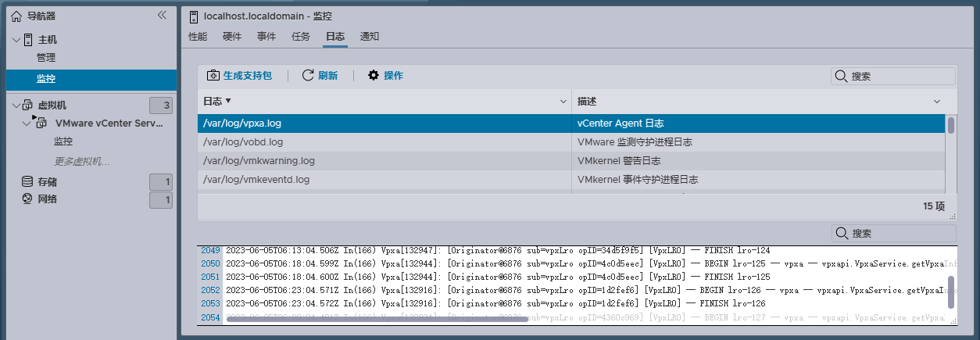This screenshot has height=340, width=980.
Task: Switch to the Performance tab (性能)
Action: coord(198,36)
